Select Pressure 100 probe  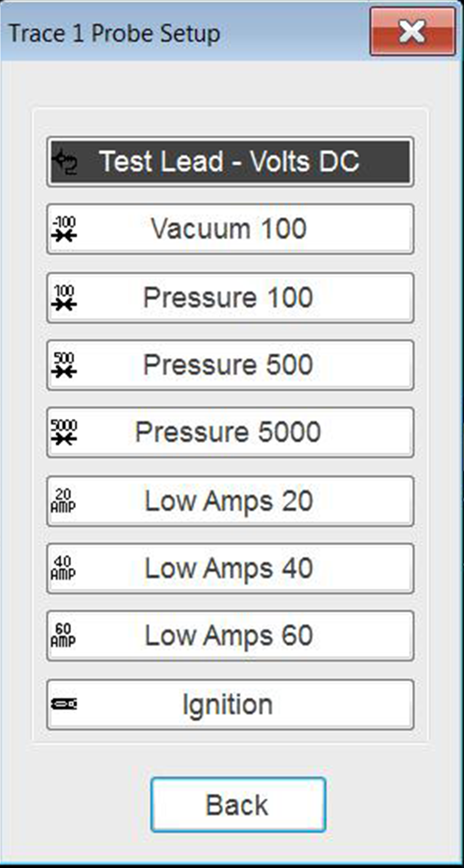point(228,298)
